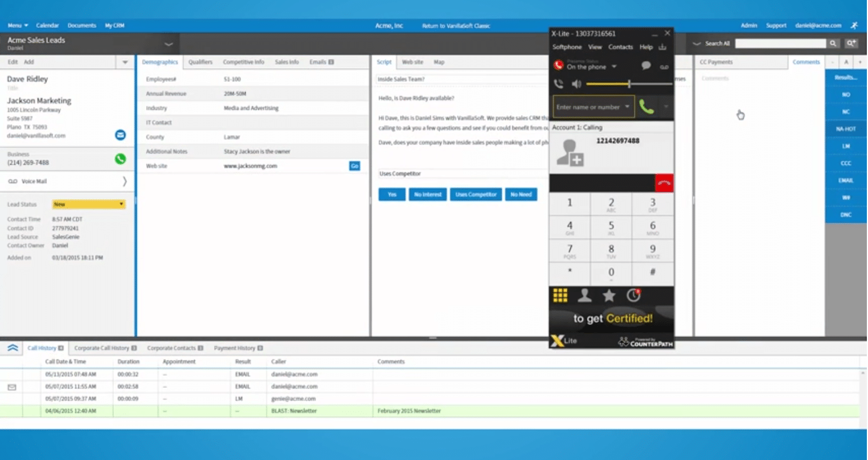The width and height of the screenshot is (868, 460).
Task: Open X-Lite call history clock icon
Action: [x=633, y=295]
